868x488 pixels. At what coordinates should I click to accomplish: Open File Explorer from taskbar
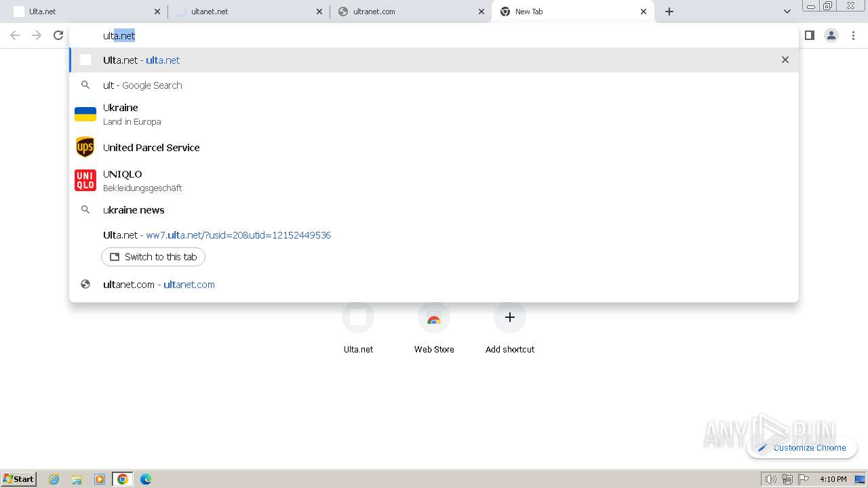(77, 479)
